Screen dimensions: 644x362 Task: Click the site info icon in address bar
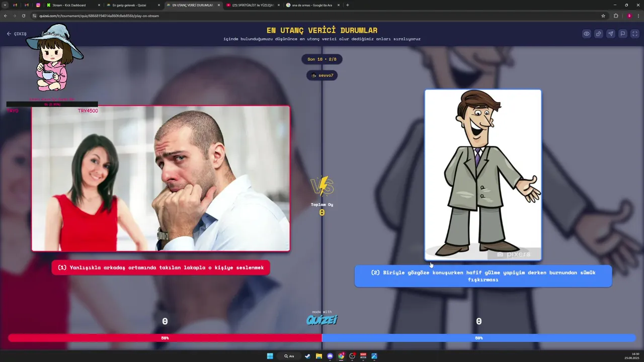click(x=34, y=16)
